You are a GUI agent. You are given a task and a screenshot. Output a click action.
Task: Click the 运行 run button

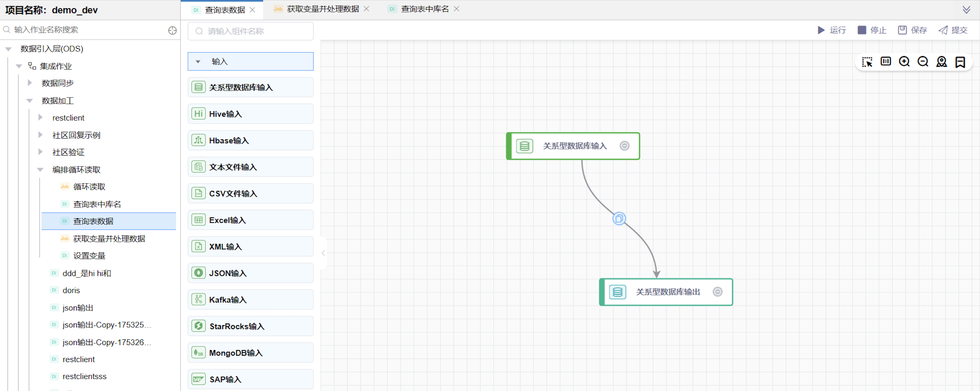[x=832, y=30]
